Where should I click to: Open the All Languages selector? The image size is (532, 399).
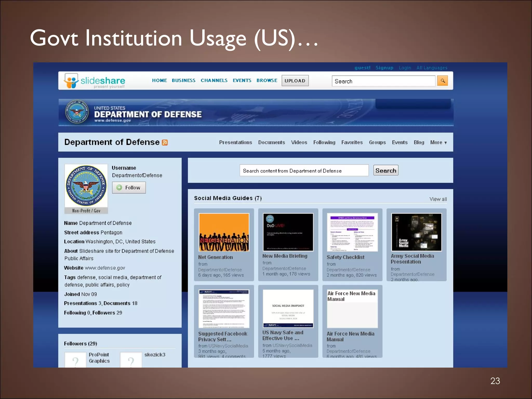[432, 68]
